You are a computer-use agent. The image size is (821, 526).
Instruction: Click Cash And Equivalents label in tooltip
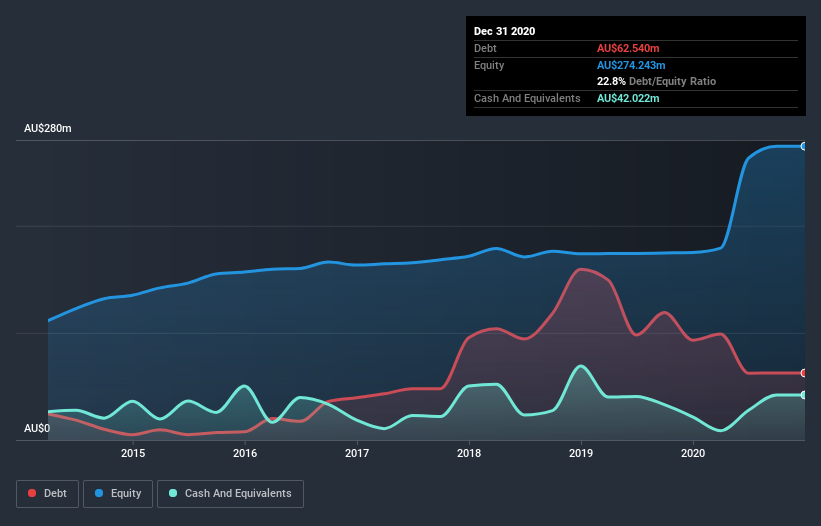(527, 98)
